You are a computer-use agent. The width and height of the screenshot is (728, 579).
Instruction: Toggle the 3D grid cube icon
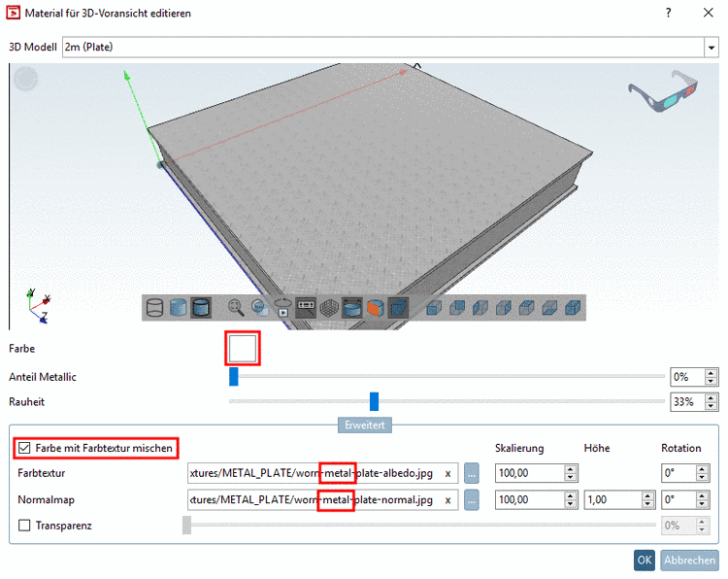[x=329, y=308]
